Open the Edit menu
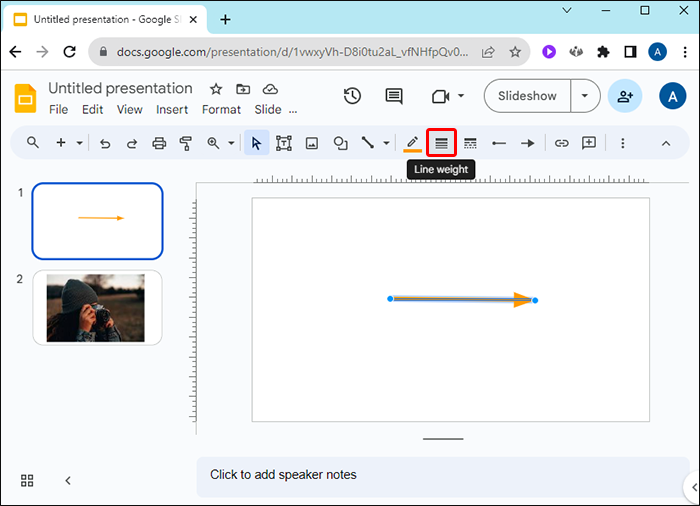 point(92,109)
